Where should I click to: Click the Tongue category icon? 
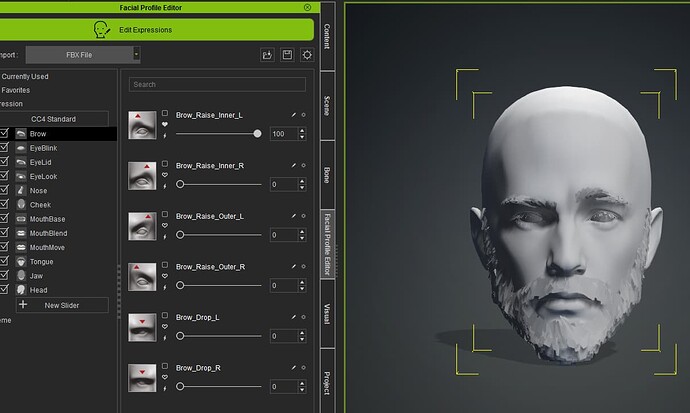coord(21,262)
